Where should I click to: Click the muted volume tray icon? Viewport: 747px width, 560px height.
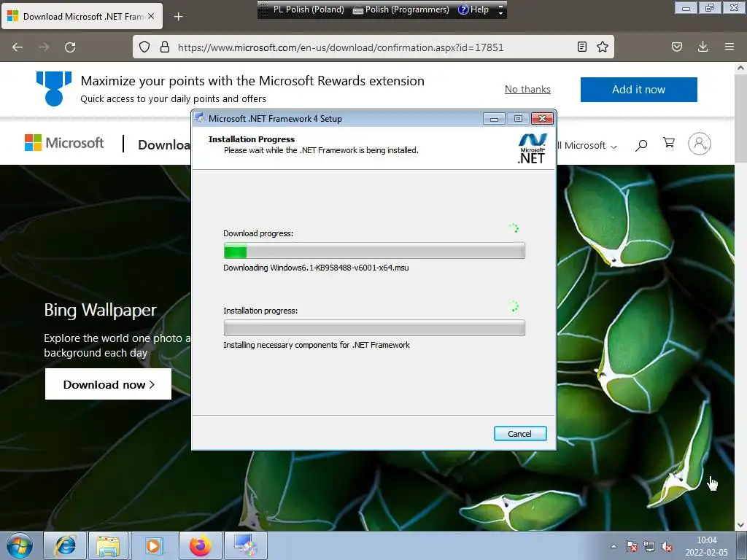[x=667, y=547]
